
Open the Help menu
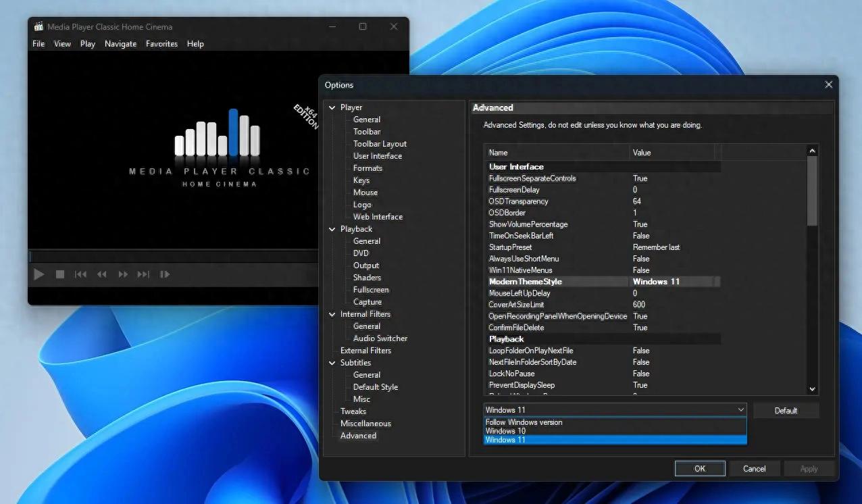pyautogui.click(x=195, y=44)
